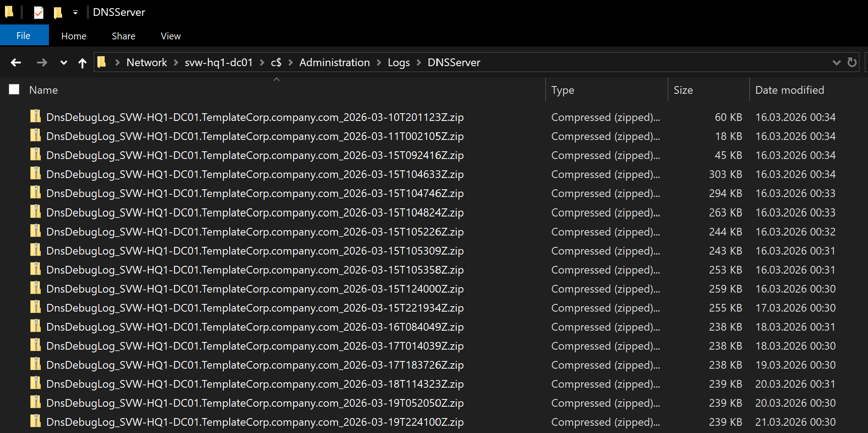Refresh the DNSServer folder view
Image resolution: width=868 pixels, height=433 pixels.
pyautogui.click(x=852, y=63)
